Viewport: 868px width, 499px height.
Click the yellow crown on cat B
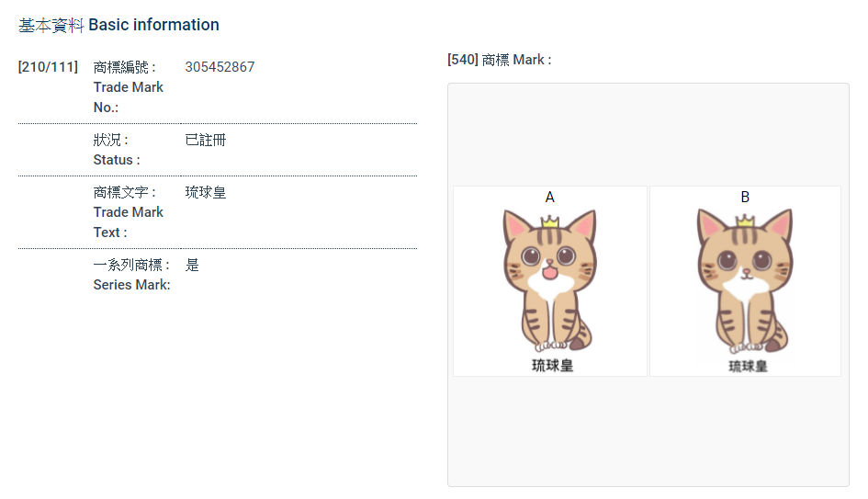click(745, 221)
